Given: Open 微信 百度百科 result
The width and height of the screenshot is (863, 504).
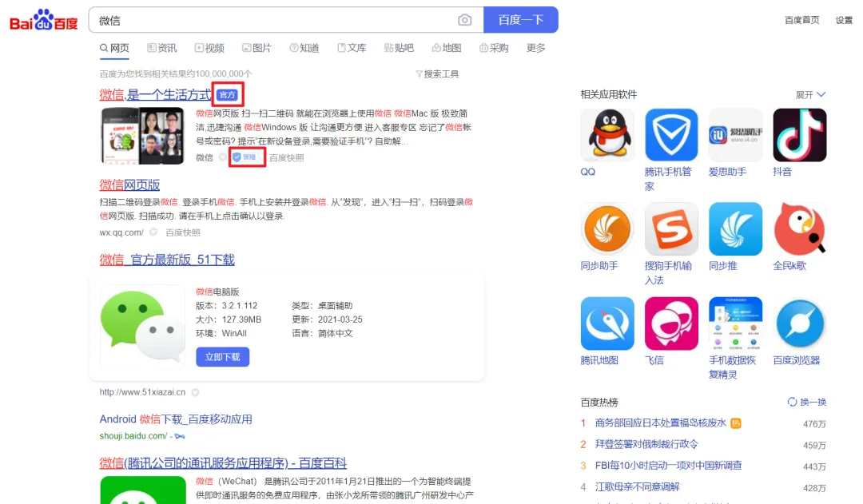Looking at the screenshot, I should 223,463.
